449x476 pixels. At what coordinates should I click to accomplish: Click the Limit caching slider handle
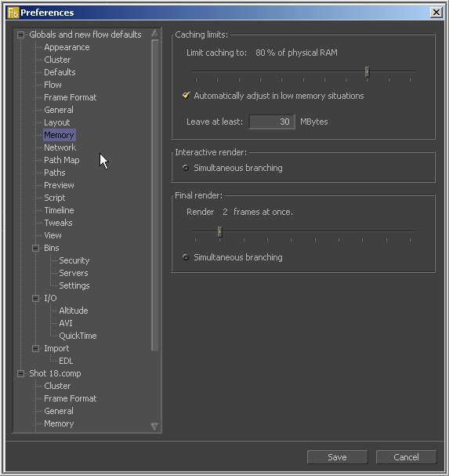pyautogui.click(x=367, y=72)
